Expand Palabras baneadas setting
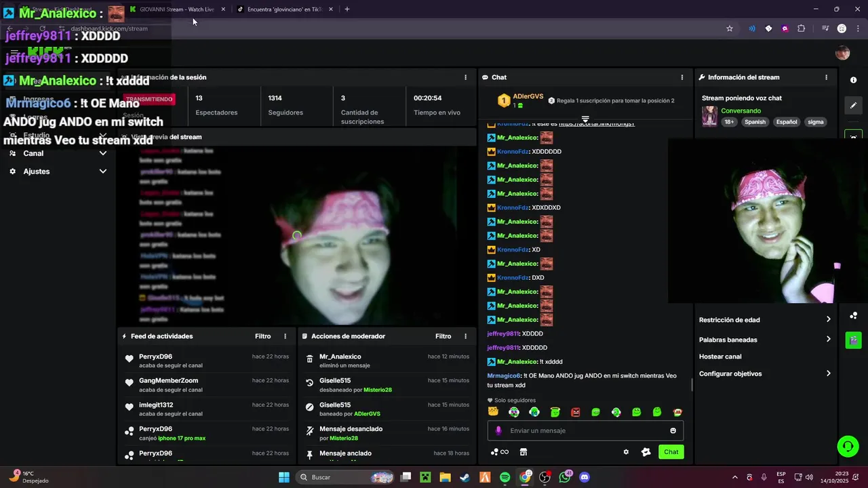The image size is (868, 488). 765,340
